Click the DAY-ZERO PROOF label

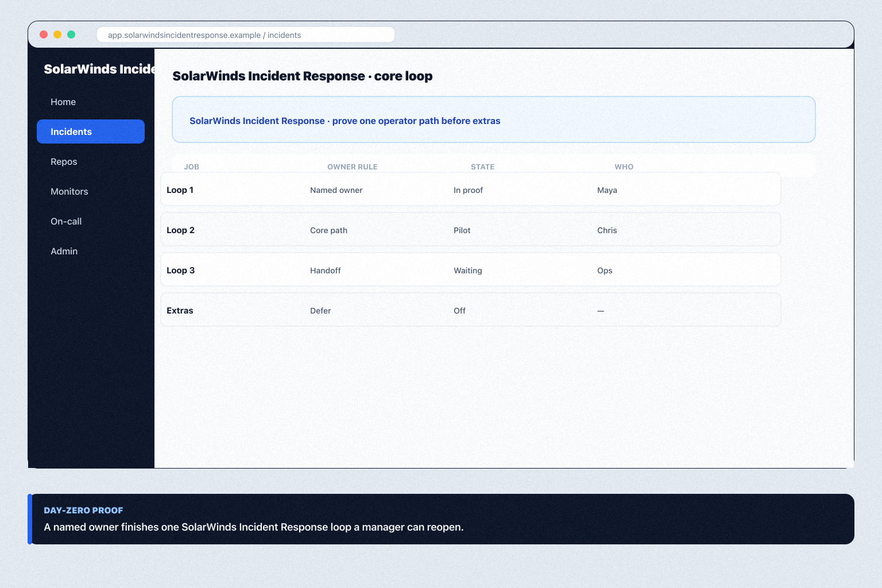(83, 510)
